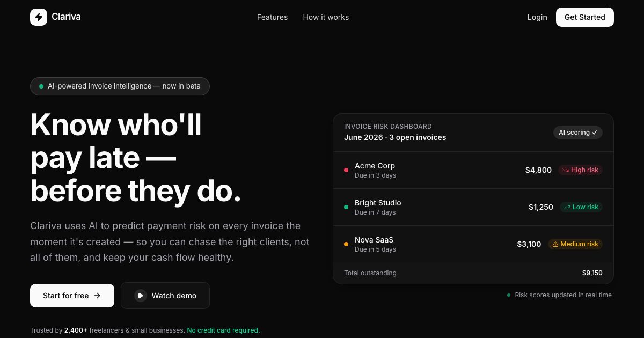Open the Features nav item
Image resolution: width=644 pixels, height=338 pixels.
pyautogui.click(x=272, y=17)
